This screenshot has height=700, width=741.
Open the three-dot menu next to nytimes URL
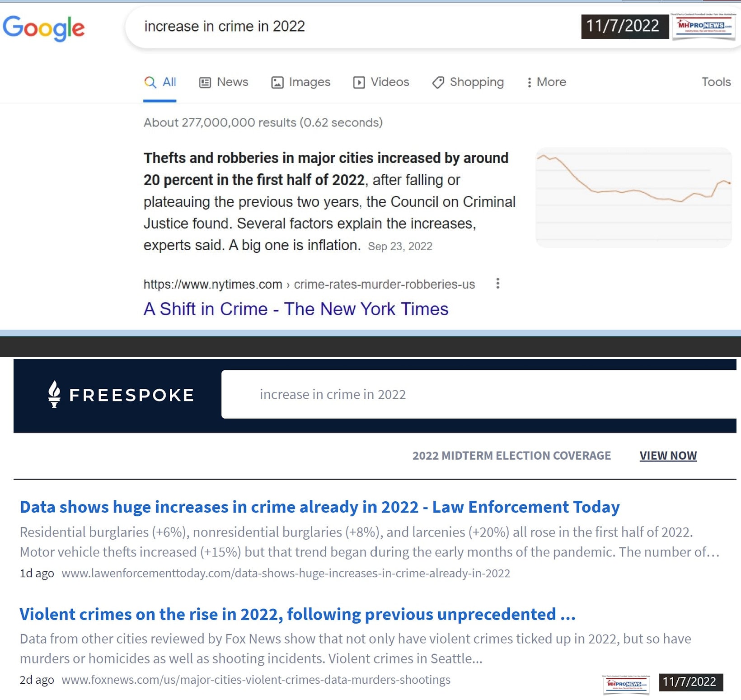point(497,284)
